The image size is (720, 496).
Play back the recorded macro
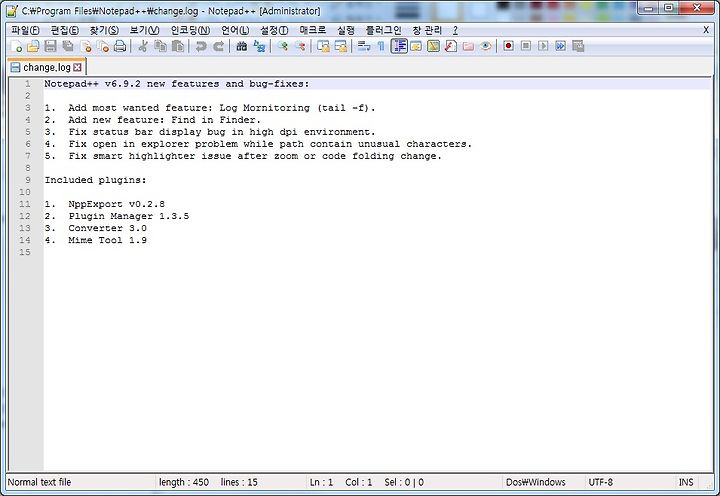543,46
